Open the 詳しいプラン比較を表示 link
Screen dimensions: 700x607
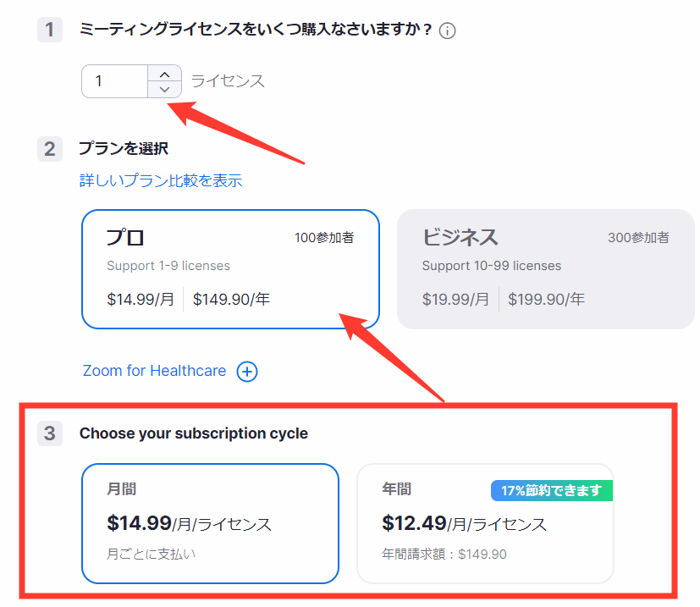(161, 180)
